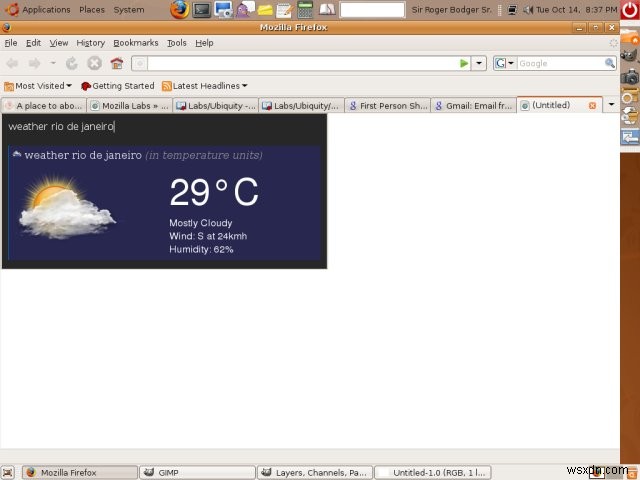The height and width of the screenshot is (480, 640).
Task: Click the Firefox Back arrow button
Action: [12, 63]
